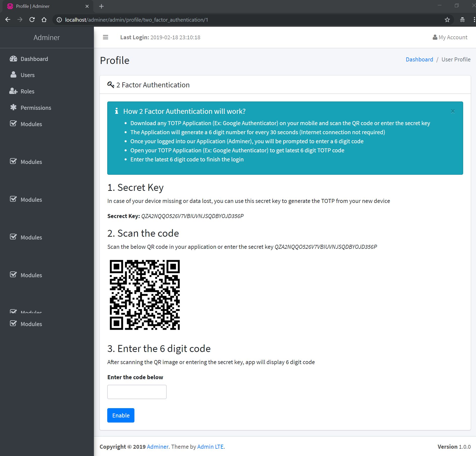The image size is (476, 456).
Task: Open the browser home page
Action: [x=44, y=20]
